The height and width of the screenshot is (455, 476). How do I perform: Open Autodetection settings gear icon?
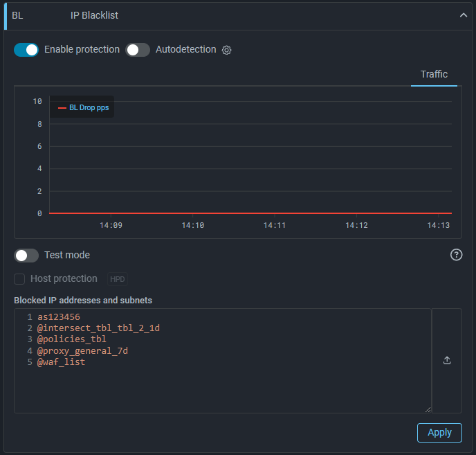(226, 50)
